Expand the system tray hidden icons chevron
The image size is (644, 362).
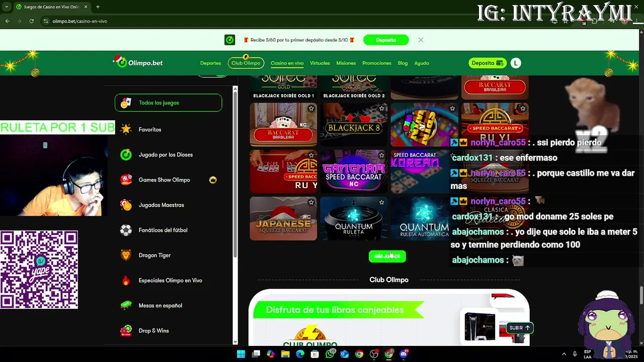(x=564, y=354)
